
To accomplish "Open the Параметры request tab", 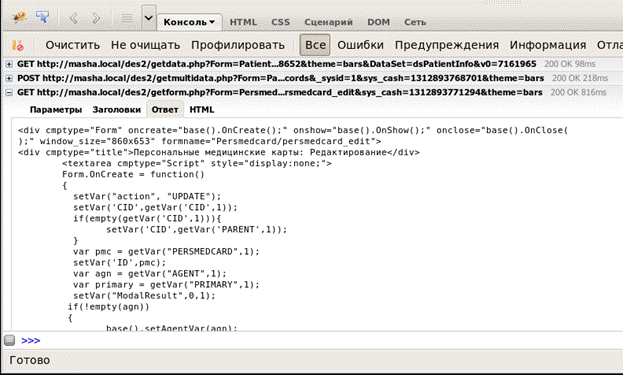I will click(56, 110).
